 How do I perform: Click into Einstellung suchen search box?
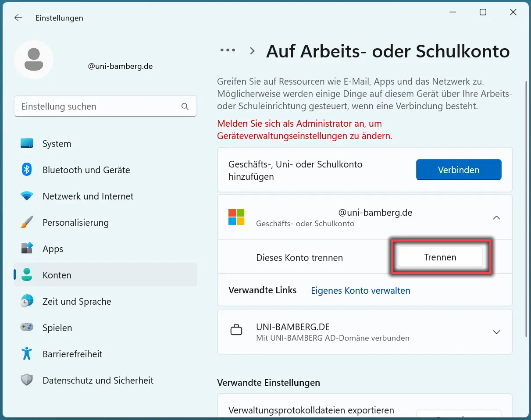coord(105,107)
